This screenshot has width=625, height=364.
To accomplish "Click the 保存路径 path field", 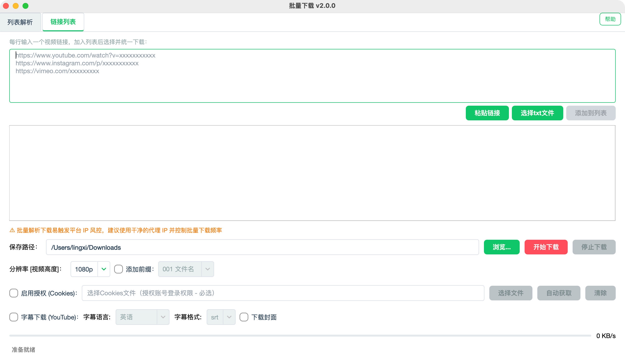I will click(262, 247).
